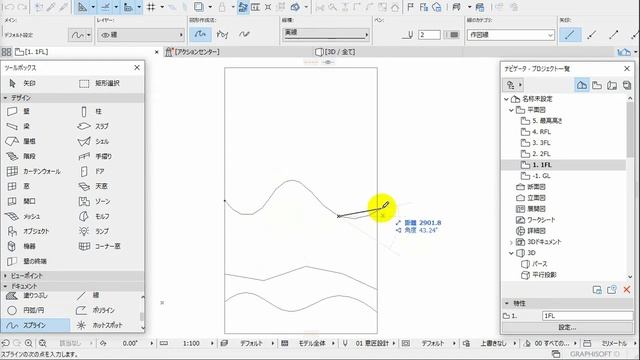Screen dimensions: 640x360
Task: Click the 設定... settings button
Action: (x=567, y=327)
